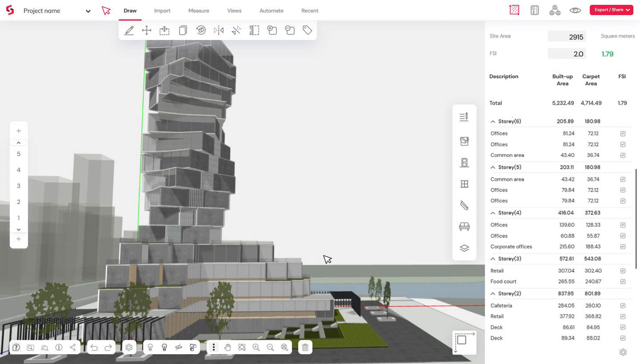Image resolution: width=640 pixels, height=364 pixels.
Task: Select the Pan hand tool
Action: [228, 347]
